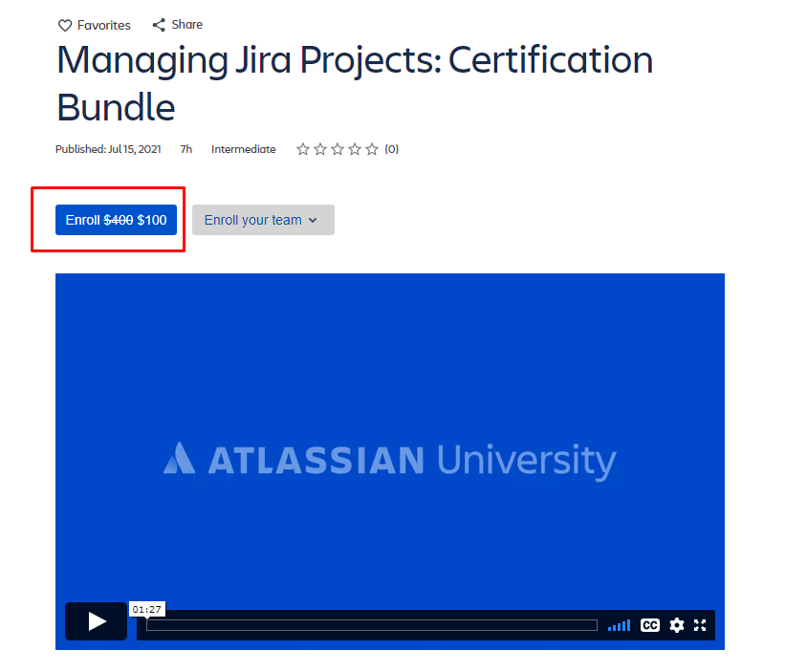This screenshot has height=672, width=807.
Task: Click the Published: Jul 15, 2021 text
Action: click(x=108, y=149)
